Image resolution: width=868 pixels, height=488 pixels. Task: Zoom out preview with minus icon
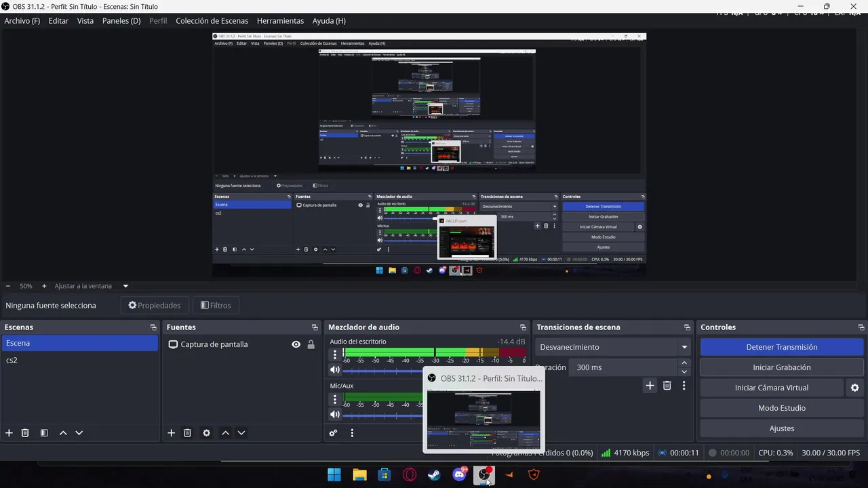tap(8, 286)
